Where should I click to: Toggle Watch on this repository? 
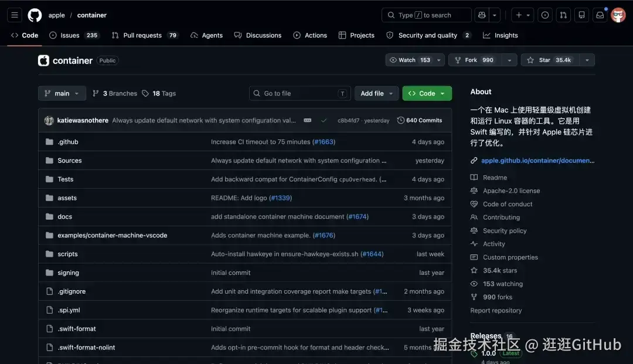[x=409, y=60]
